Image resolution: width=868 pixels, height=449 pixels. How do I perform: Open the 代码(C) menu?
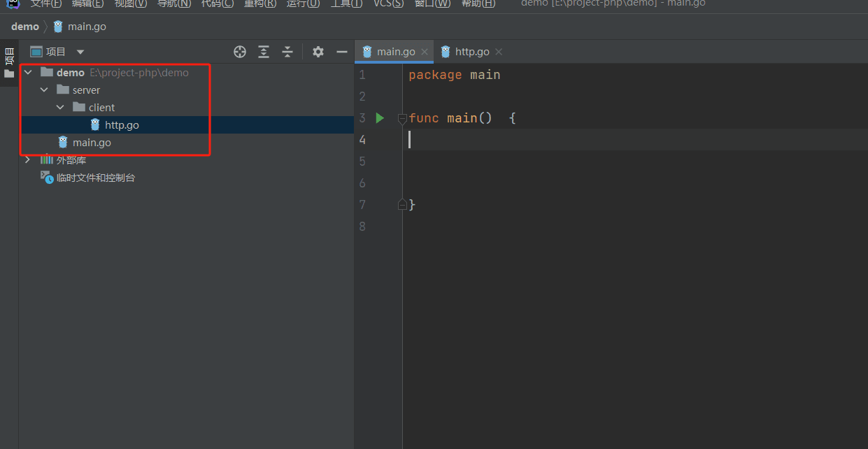(218, 3)
